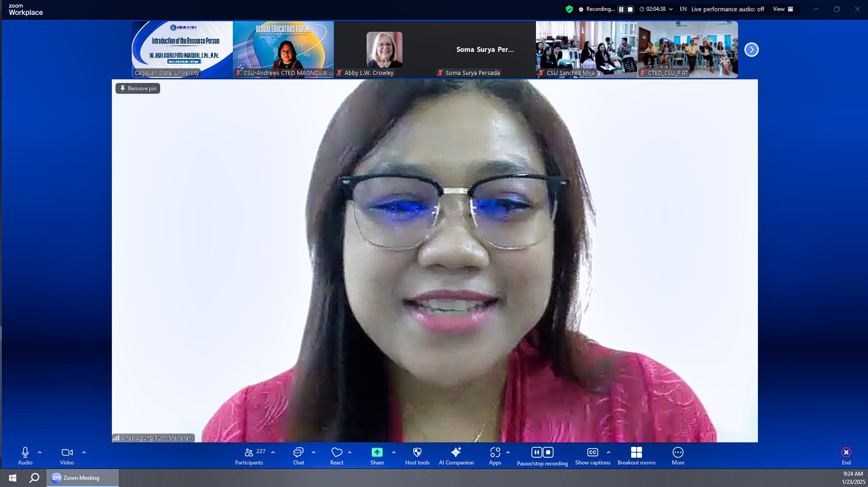The height and width of the screenshot is (487, 868).
Task: Click the EN language indicator
Action: tap(683, 9)
